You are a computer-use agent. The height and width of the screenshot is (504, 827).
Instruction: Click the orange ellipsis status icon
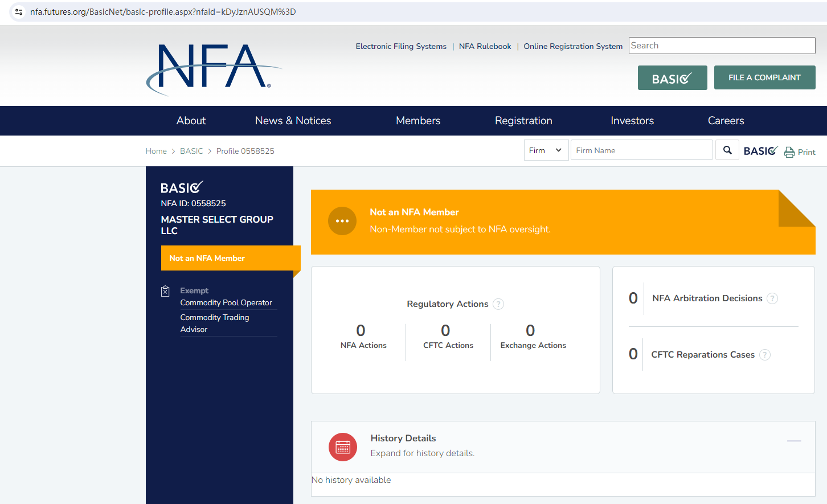[342, 221]
